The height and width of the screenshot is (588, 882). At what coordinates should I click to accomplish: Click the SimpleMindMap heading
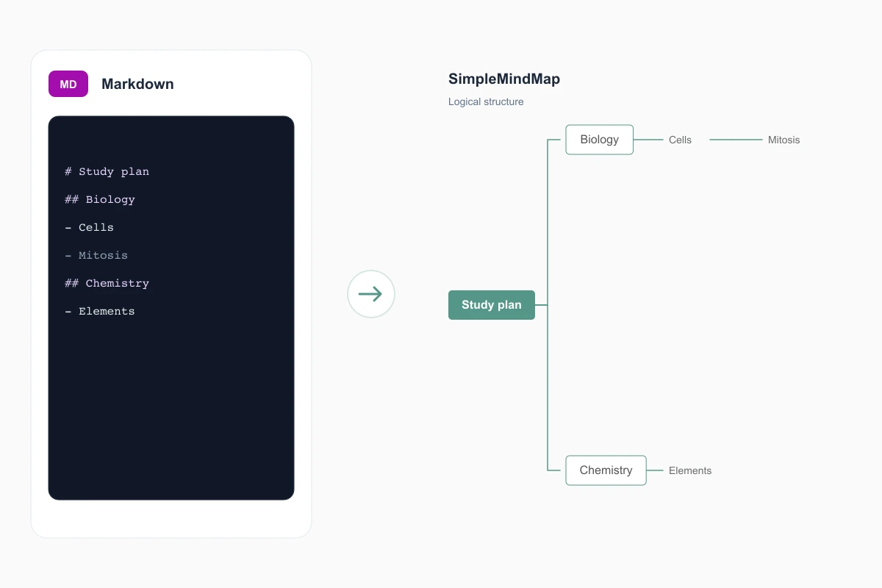504,79
